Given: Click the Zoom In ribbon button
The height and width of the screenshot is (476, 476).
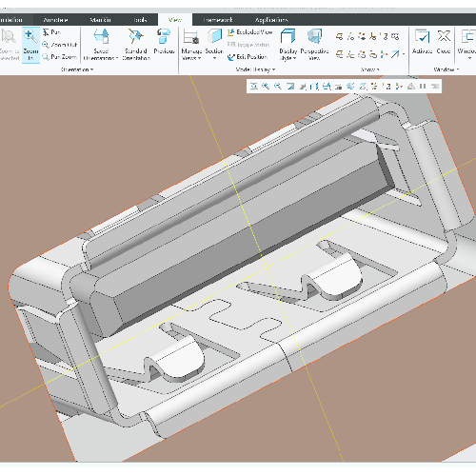Looking at the screenshot, I should [30, 45].
